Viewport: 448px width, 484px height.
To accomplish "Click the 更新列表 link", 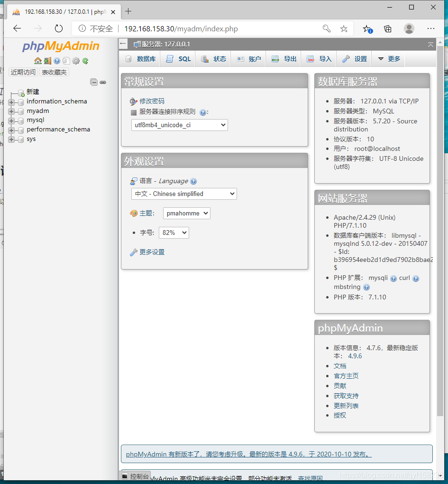I will pyautogui.click(x=346, y=406).
